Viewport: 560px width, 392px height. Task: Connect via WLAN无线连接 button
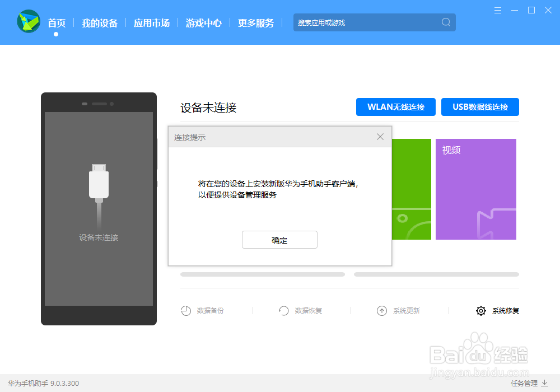395,107
